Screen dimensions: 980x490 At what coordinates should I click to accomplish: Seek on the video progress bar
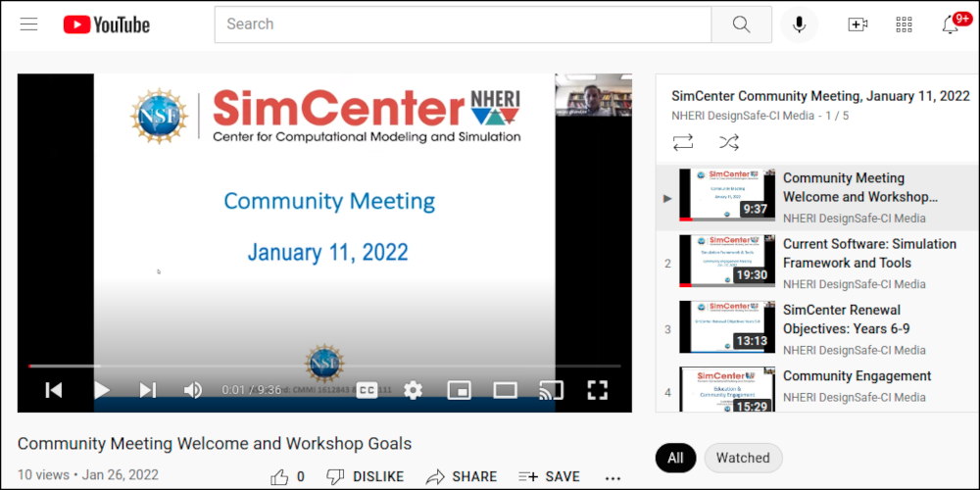325,366
